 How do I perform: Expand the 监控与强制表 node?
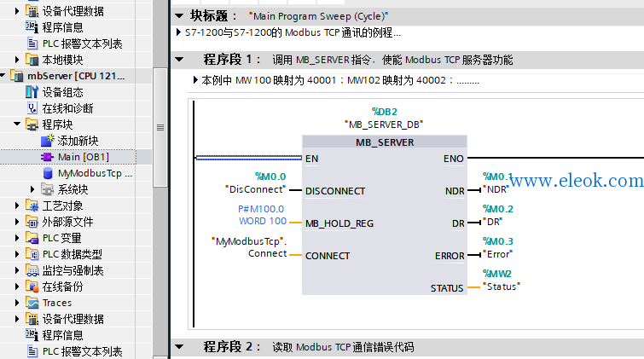coord(17,270)
